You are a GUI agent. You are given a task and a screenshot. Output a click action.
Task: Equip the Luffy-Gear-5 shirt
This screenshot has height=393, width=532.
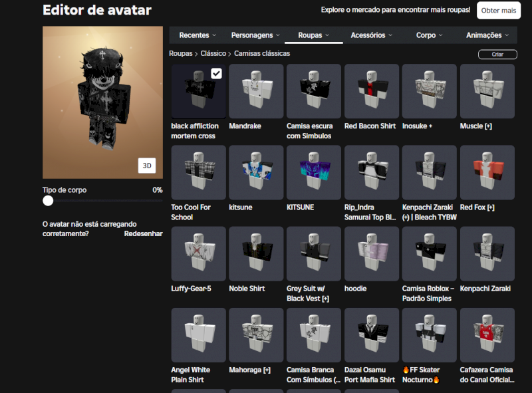198,253
